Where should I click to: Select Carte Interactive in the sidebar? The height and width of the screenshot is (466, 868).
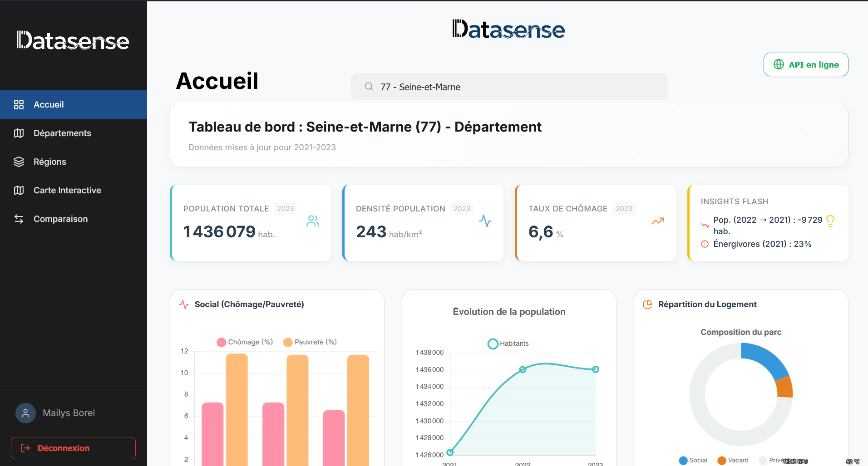pyautogui.click(x=74, y=190)
